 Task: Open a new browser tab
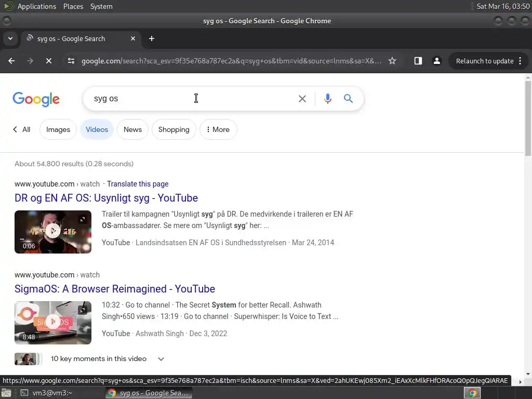[152, 38]
